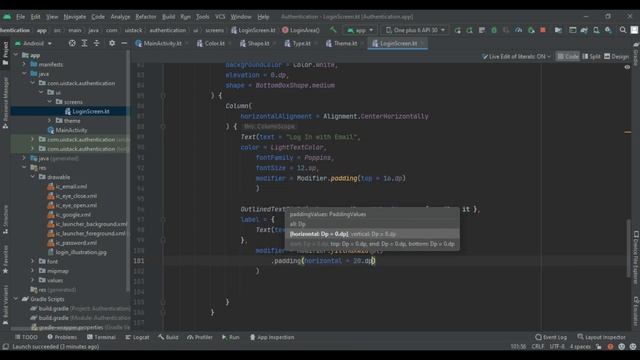Open the One plus 6 API 30 device dropdown
640x360 pixels.
point(416,30)
